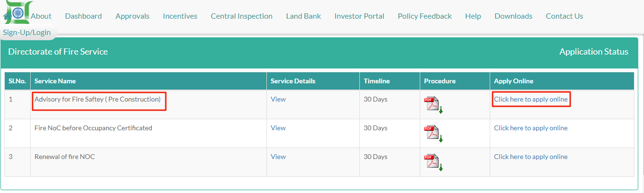Download PDF procedure for Fire NoC before Occupancy
Viewport: 644px width, 193px height.
433,133
